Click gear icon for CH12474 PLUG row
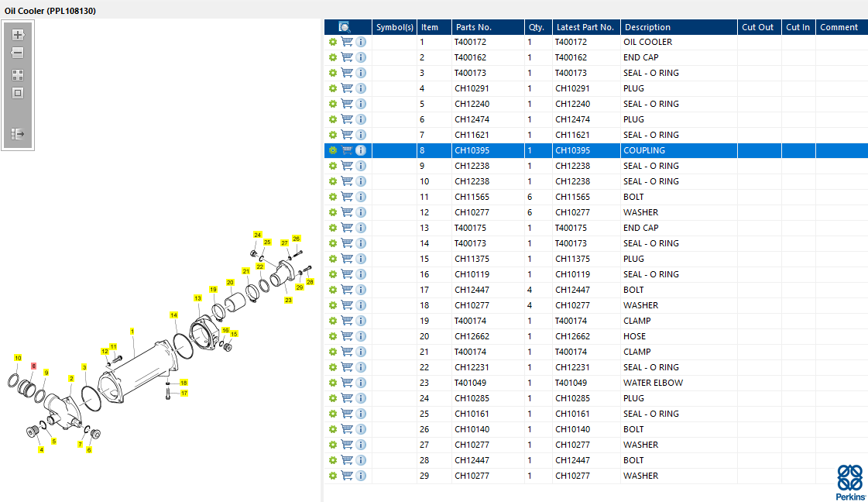The image size is (868, 502). pyautogui.click(x=333, y=119)
